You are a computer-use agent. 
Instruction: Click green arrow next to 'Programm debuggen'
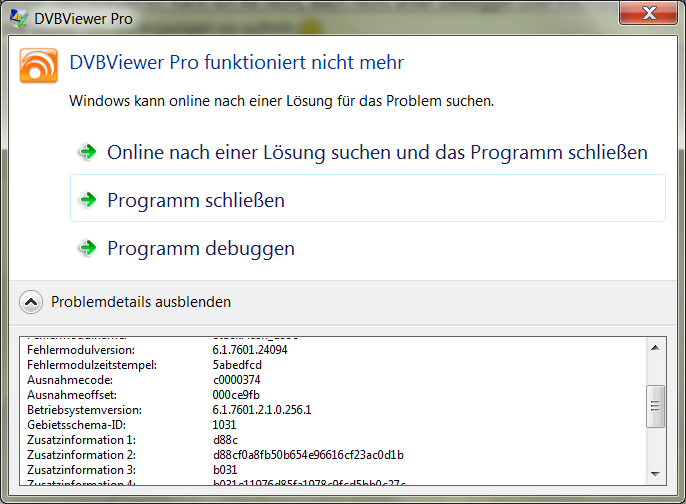click(x=88, y=248)
